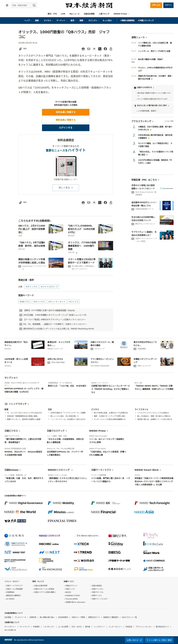Share via bottom note icon

(x=94, y=203)
